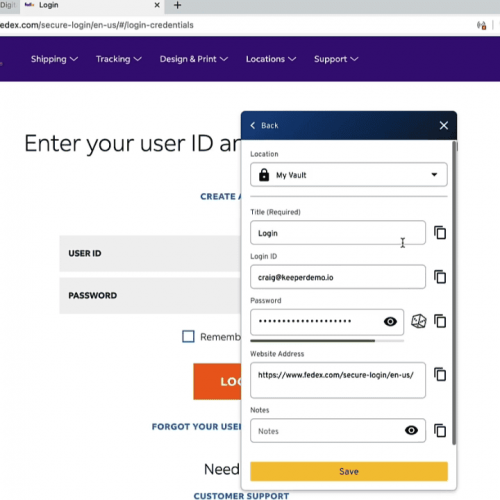Screen dimensions: 500x500
Task: Expand the Shipping menu
Action: click(x=54, y=59)
